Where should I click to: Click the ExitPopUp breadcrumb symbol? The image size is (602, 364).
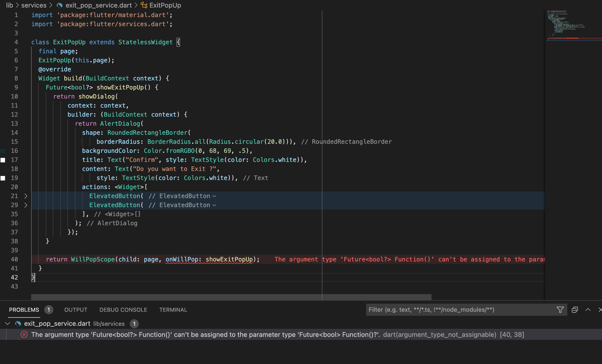165,5
